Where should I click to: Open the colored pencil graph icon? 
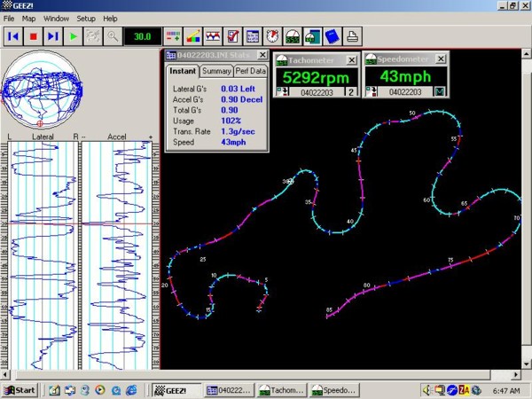(192, 36)
